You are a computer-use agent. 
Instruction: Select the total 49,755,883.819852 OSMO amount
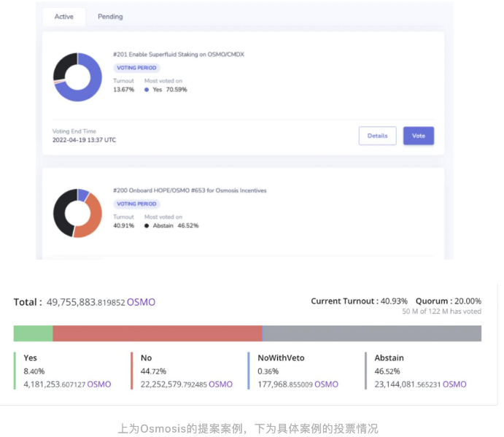coord(101,302)
